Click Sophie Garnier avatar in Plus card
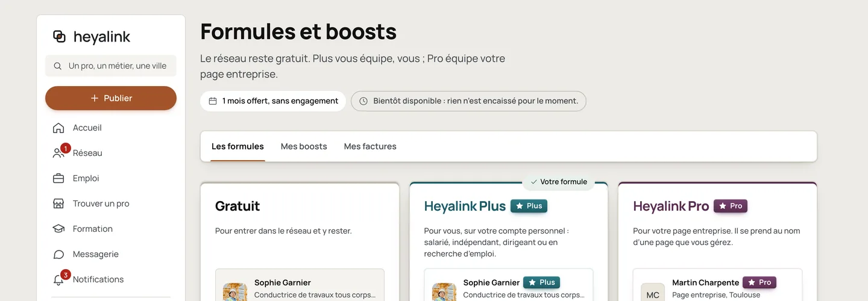Screen dimensions: 868x301 coord(444,292)
